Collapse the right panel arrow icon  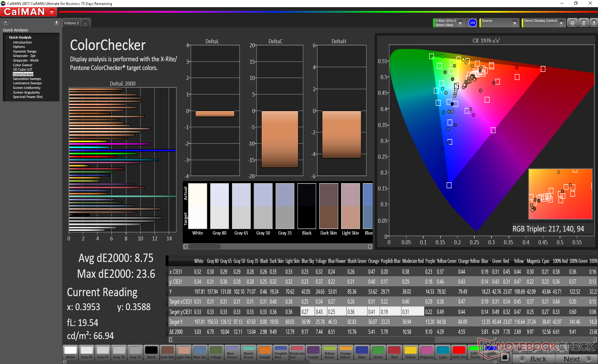coord(594,23)
